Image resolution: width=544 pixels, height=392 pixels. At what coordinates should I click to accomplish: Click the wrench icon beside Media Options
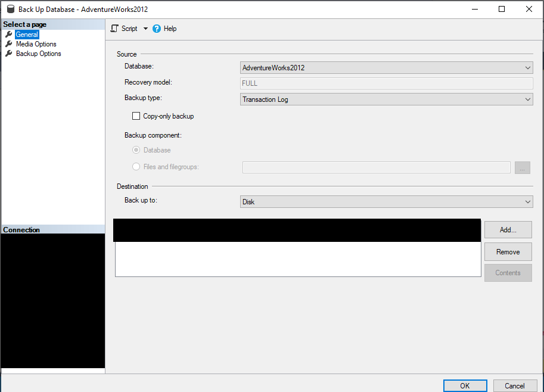tap(9, 44)
